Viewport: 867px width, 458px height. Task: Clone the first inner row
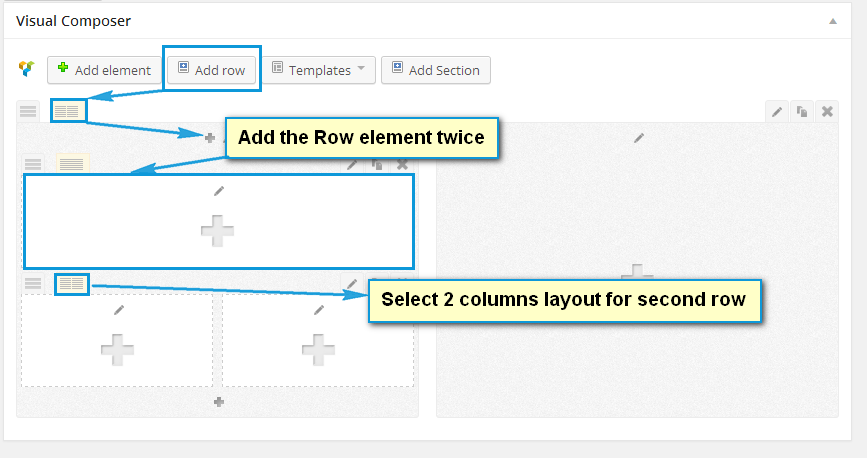[x=377, y=165]
